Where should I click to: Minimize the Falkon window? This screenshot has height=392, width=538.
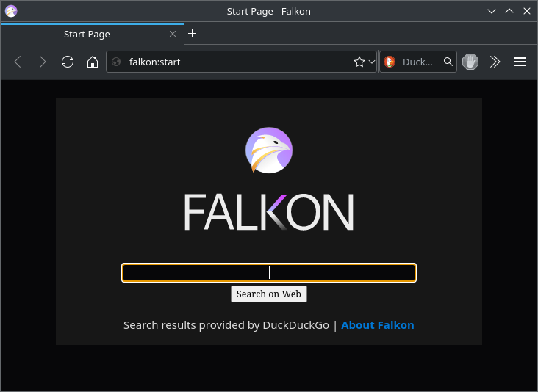[x=492, y=11]
